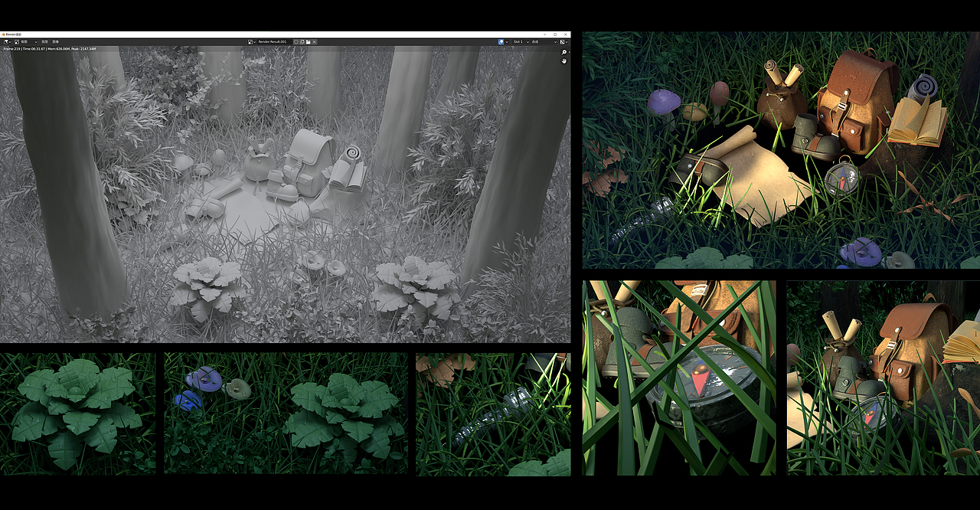Image resolution: width=980 pixels, height=510 pixels.
Task: Activate the magnifier zoom gizmo in render view
Action: (x=564, y=52)
